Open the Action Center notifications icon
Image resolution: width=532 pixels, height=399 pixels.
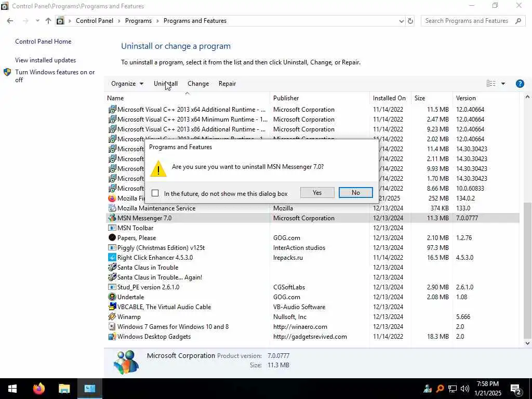(x=515, y=389)
